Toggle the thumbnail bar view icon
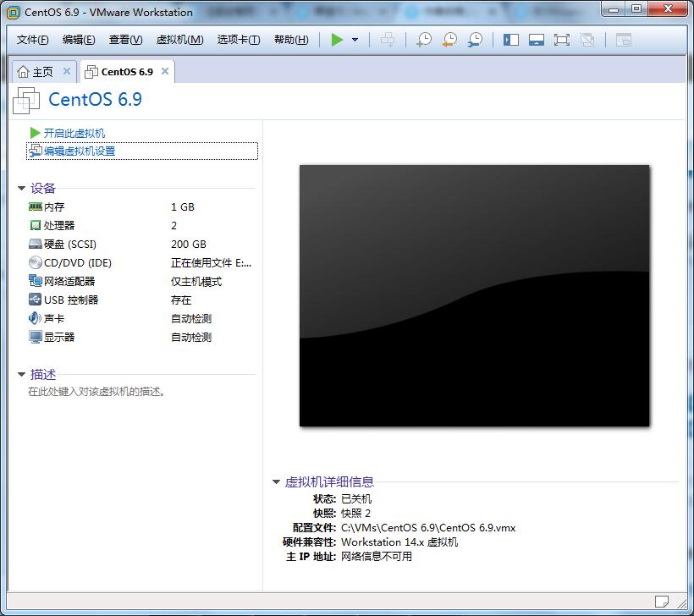This screenshot has width=694, height=616. tap(536, 40)
